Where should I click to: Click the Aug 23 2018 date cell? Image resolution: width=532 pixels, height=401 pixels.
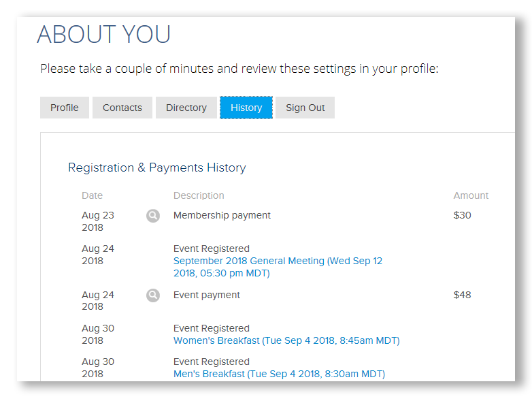pos(98,221)
